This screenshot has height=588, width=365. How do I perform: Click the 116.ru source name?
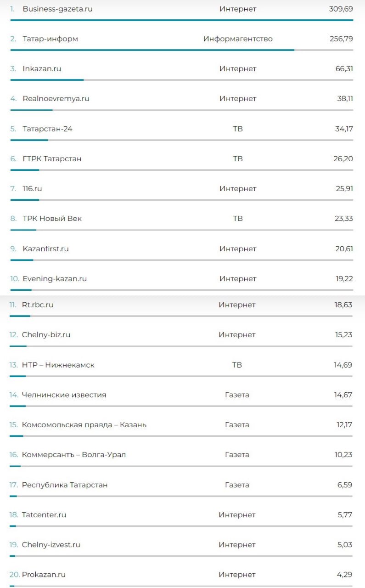point(32,188)
